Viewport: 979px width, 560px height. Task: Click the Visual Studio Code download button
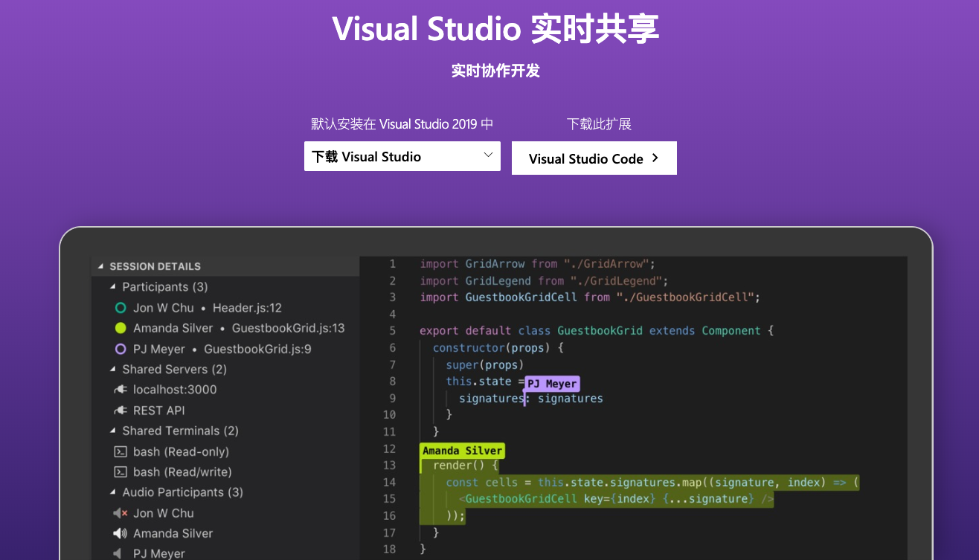[x=594, y=158]
